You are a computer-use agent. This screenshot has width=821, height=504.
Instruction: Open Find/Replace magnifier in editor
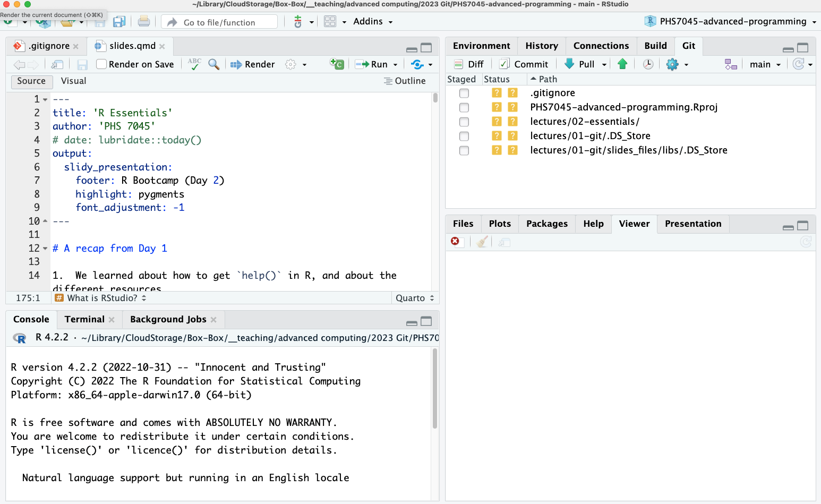214,64
